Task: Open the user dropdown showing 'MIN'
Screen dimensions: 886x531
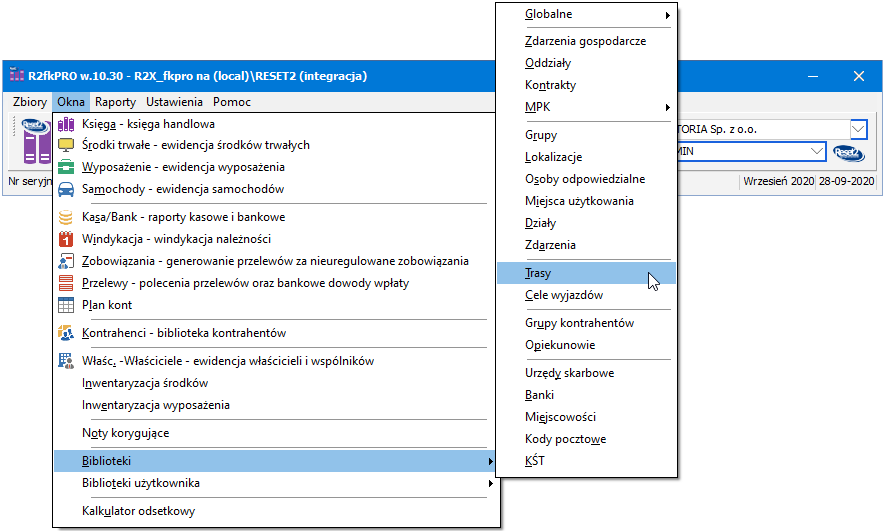Action: click(x=816, y=151)
